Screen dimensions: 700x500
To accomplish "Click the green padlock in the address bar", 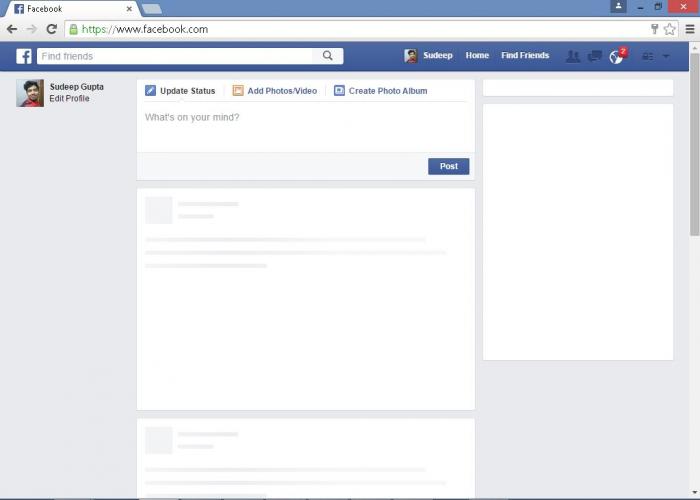I will coord(74,29).
